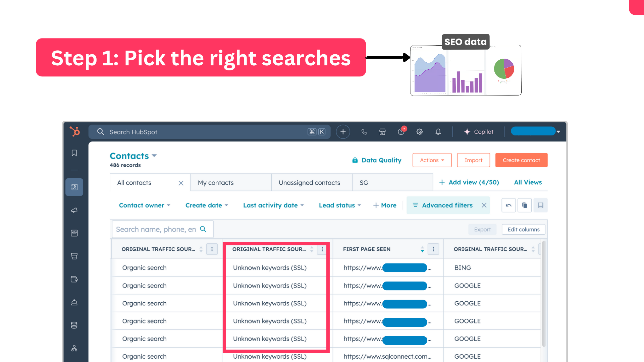Clear the Advanced filters with X
Image resolution: width=644 pixels, height=362 pixels.
(484, 205)
